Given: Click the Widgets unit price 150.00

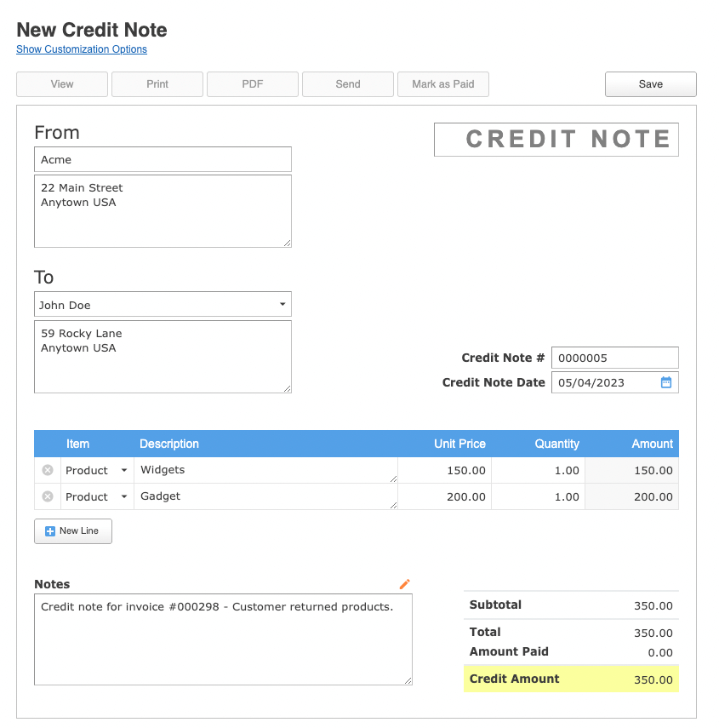Looking at the screenshot, I should [x=444, y=470].
